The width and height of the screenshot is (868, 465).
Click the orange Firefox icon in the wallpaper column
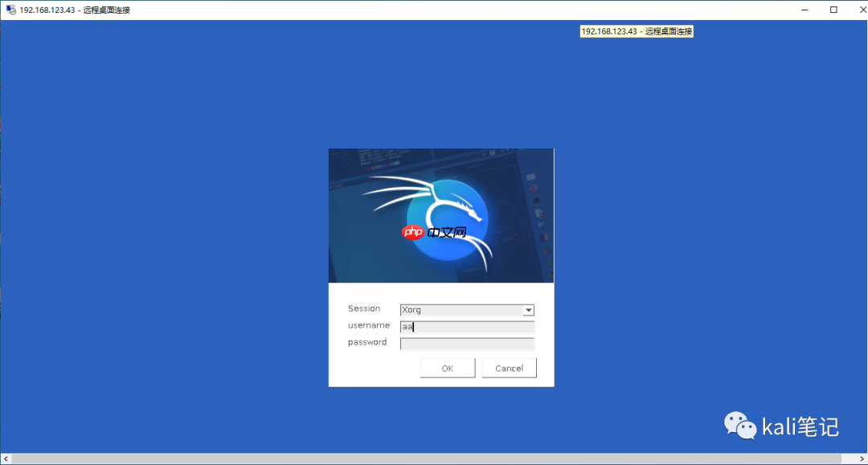(x=532, y=187)
